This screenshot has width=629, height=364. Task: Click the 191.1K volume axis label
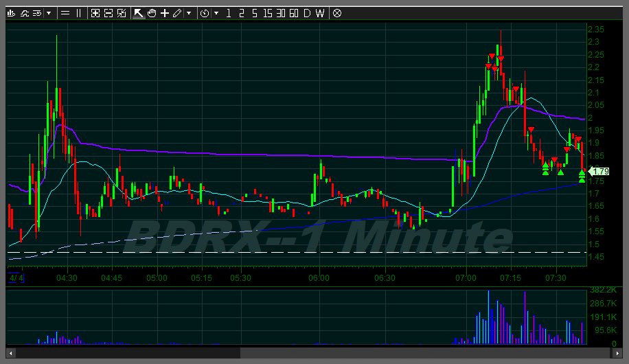pyautogui.click(x=604, y=317)
